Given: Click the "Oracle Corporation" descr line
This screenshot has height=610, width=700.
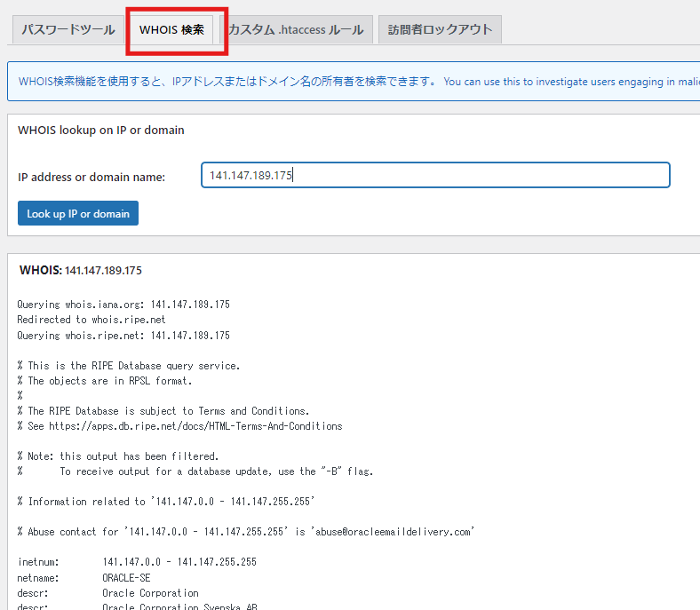Looking at the screenshot, I should (150, 593).
